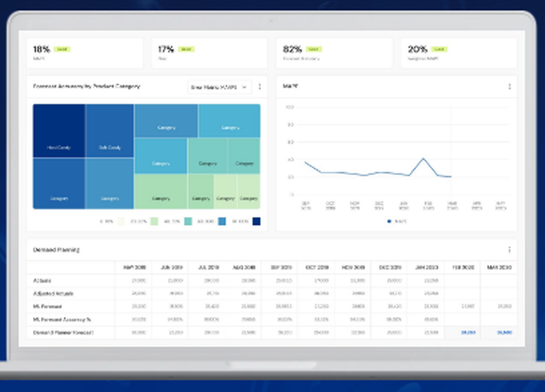Screen dimensions: 545x392
Task: Click the DEC 2019 column header
Action: [x=390, y=267]
